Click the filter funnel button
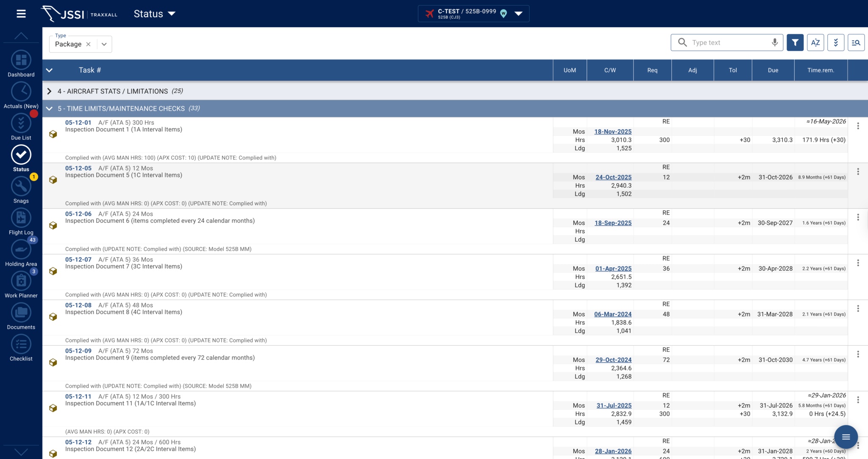Image resolution: width=868 pixels, height=459 pixels. click(795, 42)
